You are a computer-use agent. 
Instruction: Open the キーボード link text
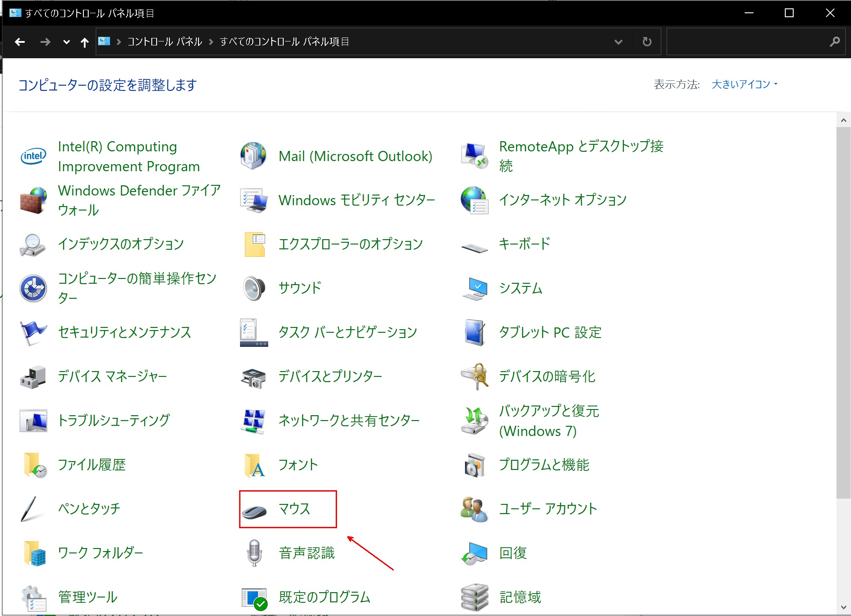[x=525, y=244]
